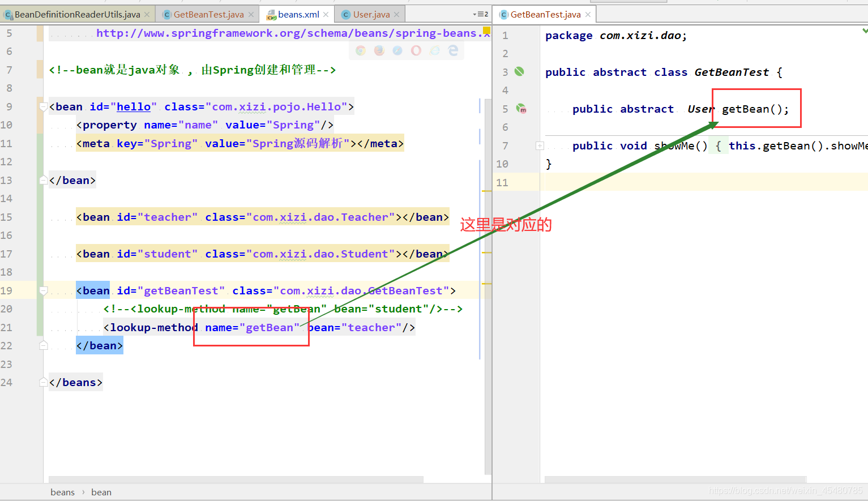The image size is (868, 501).
Task: Show hidden tabs list dropdown
Action: pos(481,14)
